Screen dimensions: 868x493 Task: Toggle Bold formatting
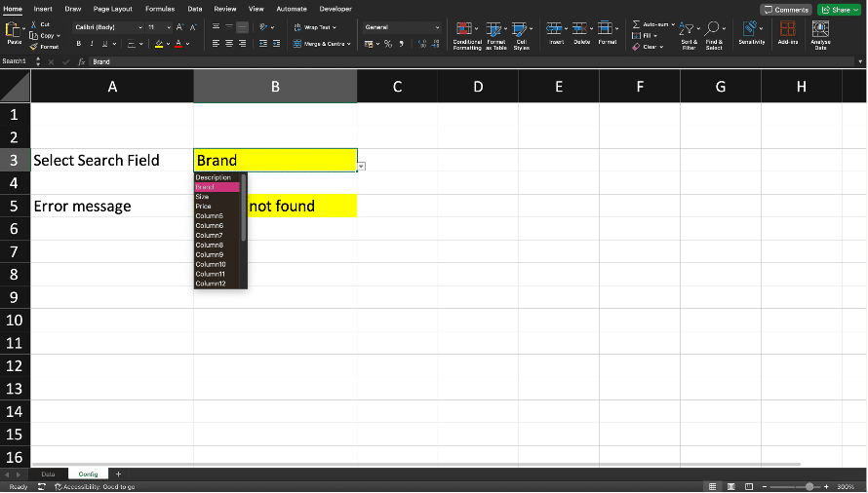79,44
